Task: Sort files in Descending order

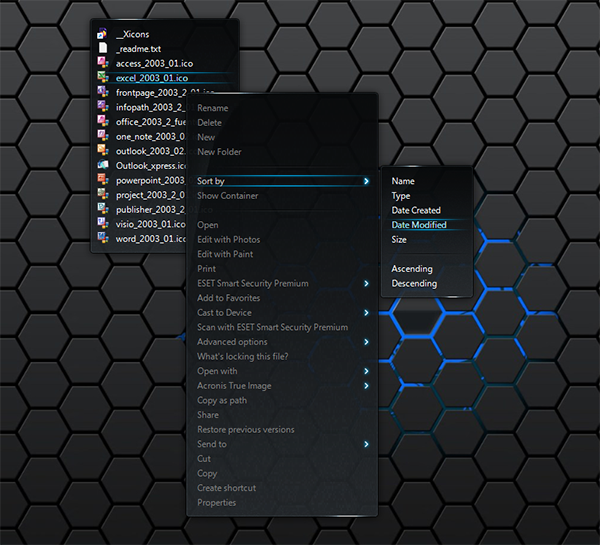Action: 414,283
